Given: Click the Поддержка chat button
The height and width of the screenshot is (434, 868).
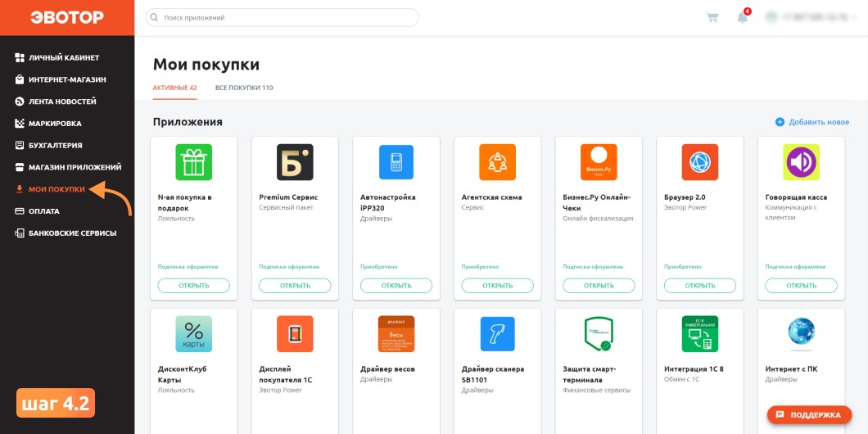Looking at the screenshot, I should click(809, 415).
